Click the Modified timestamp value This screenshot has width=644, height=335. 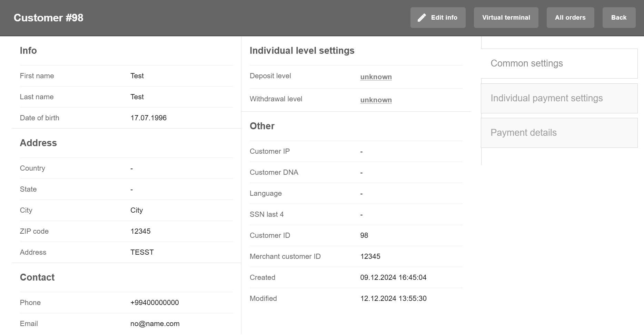(x=393, y=298)
